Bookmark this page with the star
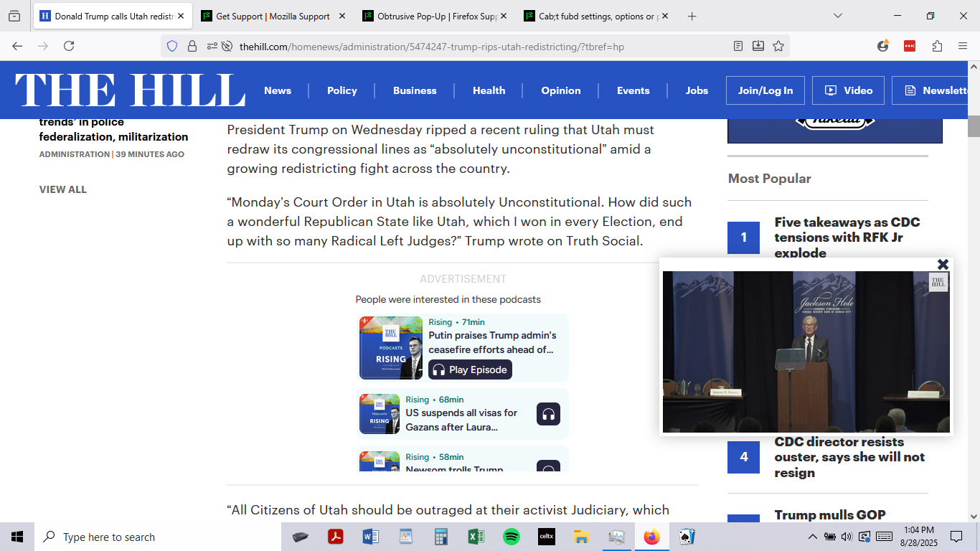This screenshot has height=551, width=980. (778, 46)
